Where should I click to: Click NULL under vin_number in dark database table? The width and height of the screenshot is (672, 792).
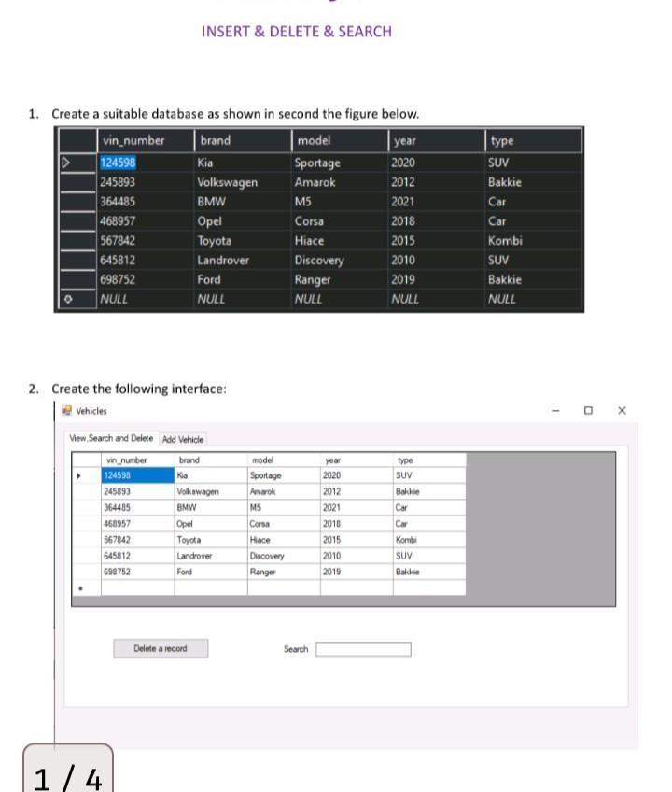point(146,299)
